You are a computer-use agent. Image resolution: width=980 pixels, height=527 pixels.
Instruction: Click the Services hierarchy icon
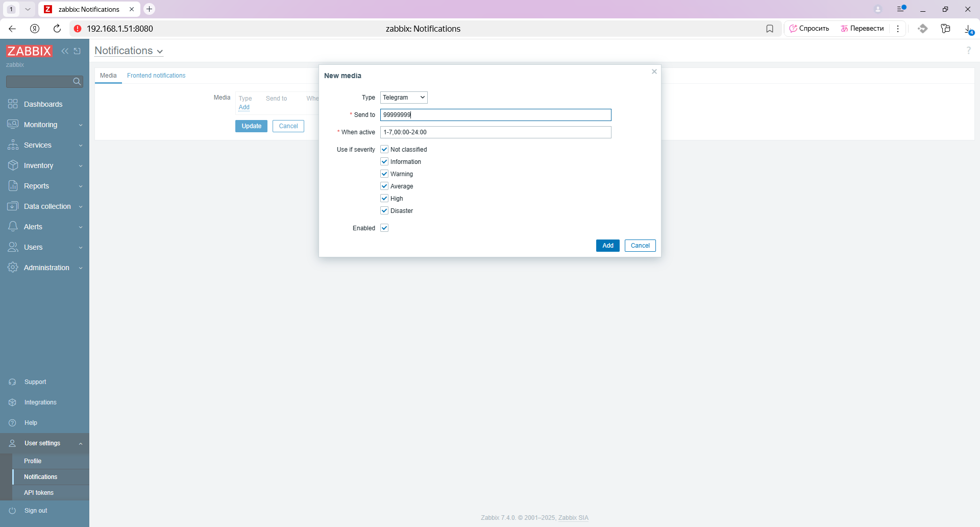[x=13, y=145]
